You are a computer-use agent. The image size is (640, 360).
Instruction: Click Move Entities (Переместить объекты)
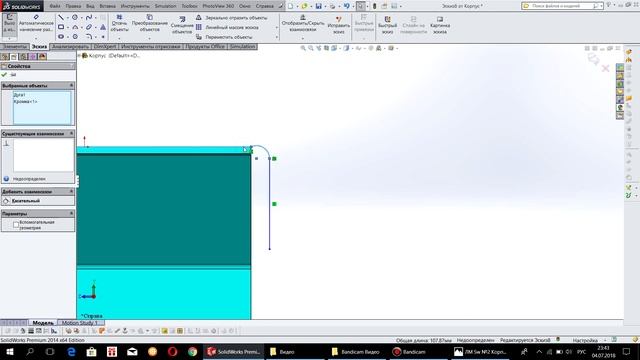(224, 37)
